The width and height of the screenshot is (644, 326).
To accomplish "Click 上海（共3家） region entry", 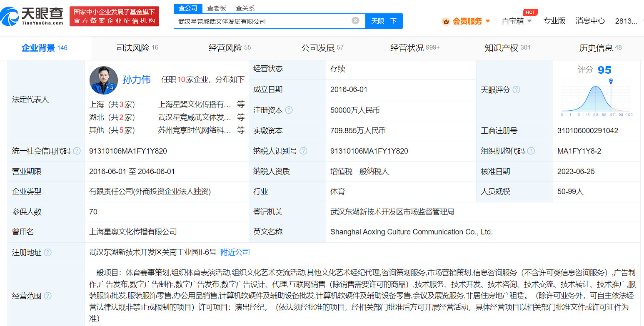I will pos(112,105).
